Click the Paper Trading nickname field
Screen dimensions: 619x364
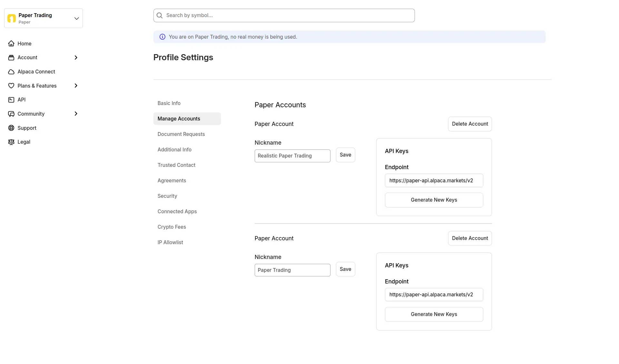tap(292, 270)
